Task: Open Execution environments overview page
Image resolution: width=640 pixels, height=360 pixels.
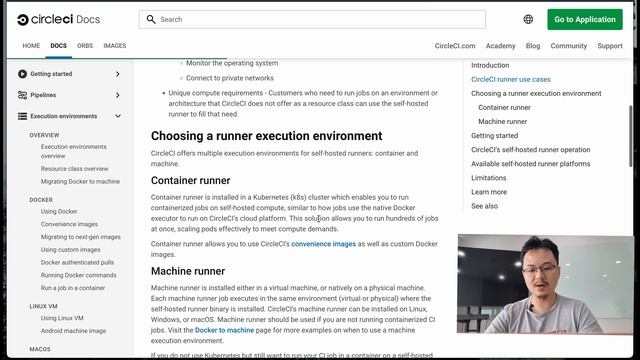Action: click(73, 151)
